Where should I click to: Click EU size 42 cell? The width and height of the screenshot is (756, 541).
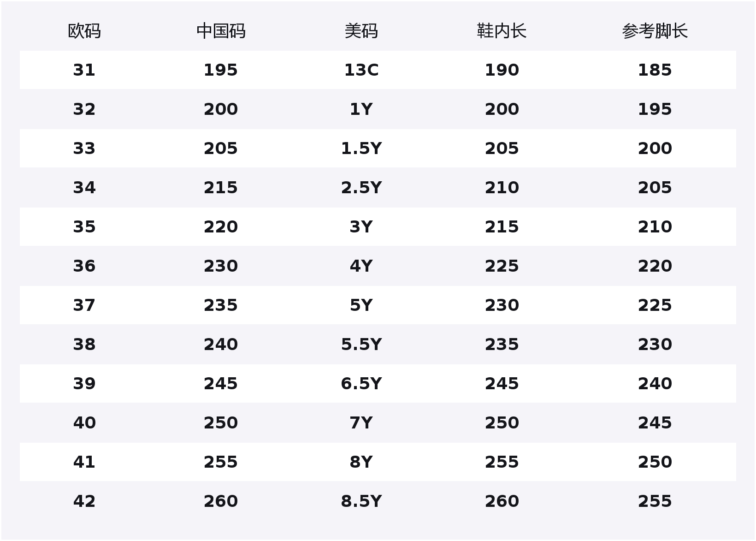[84, 501]
